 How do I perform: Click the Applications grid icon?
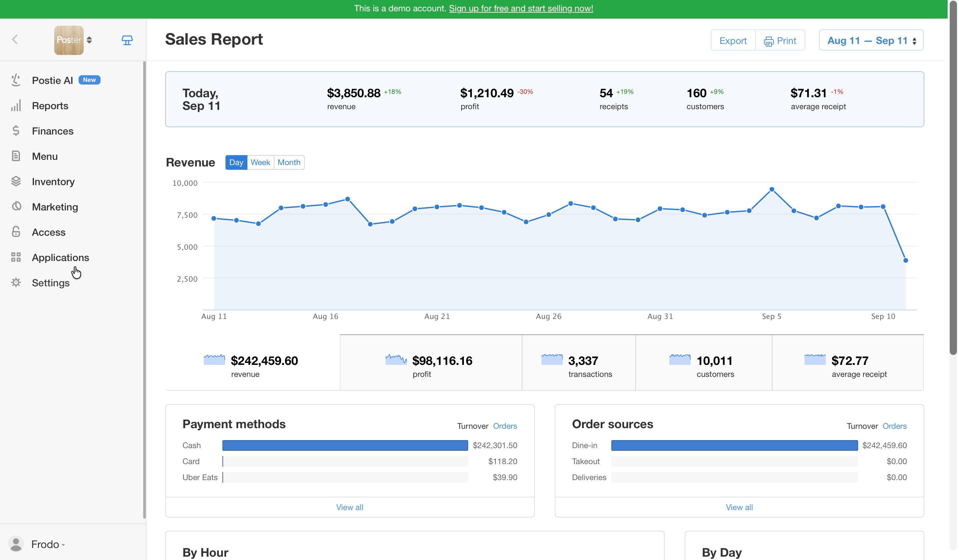click(x=16, y=257)
